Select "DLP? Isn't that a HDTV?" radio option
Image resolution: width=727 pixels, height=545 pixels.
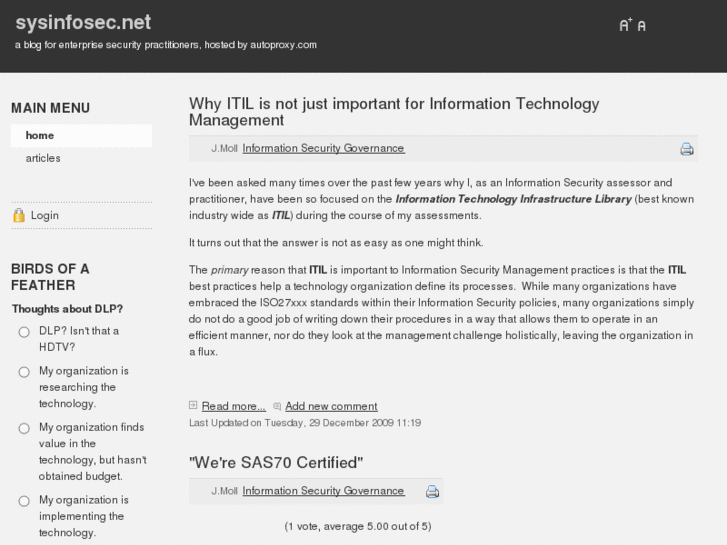24,332
